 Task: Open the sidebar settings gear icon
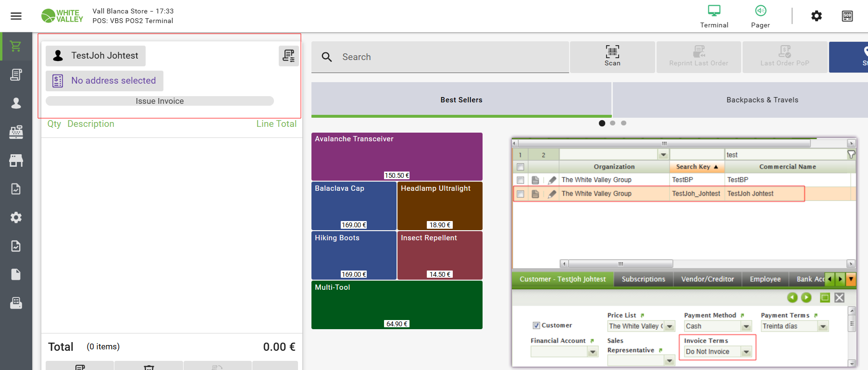pyautogui.click(x=16, y=217)
